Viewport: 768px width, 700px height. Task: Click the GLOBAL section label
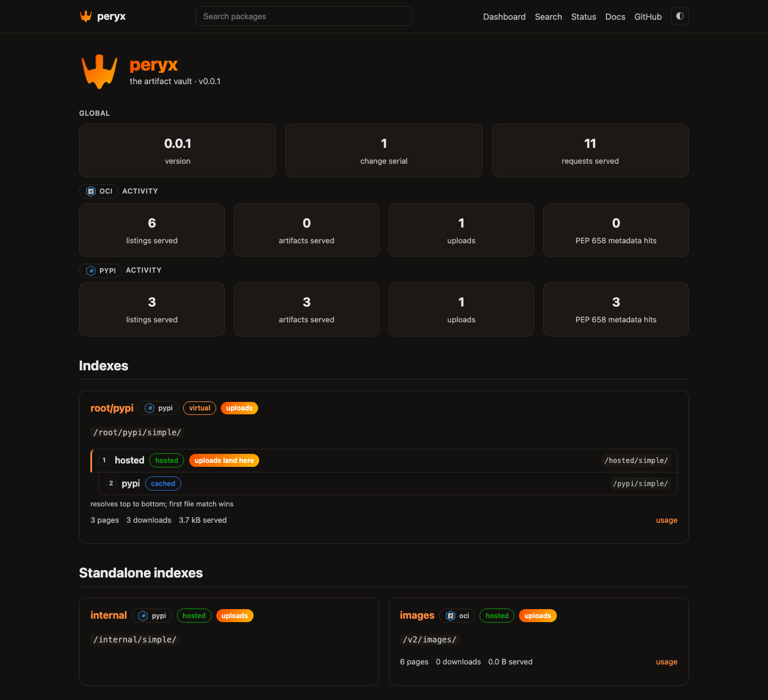[94, 113]
